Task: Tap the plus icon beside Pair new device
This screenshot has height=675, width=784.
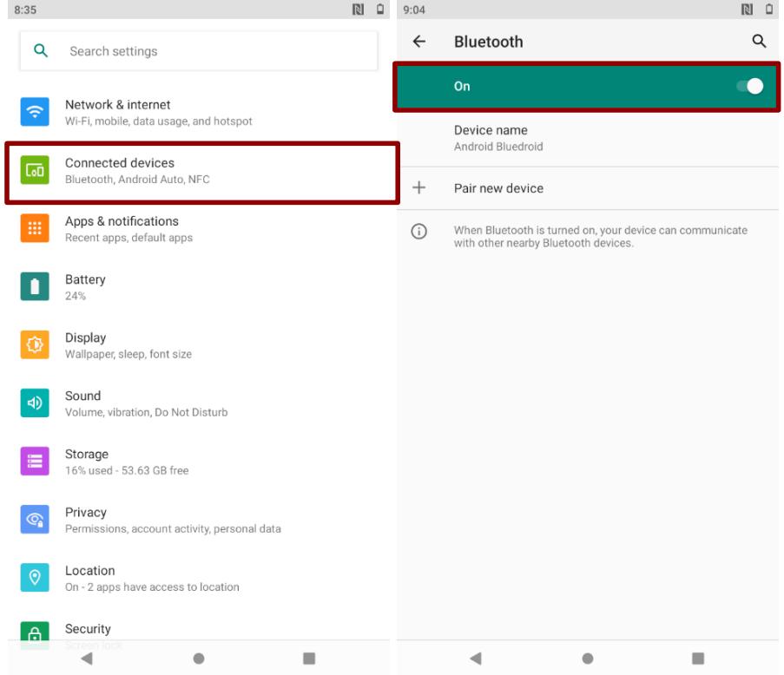Action: click(419, 188)
